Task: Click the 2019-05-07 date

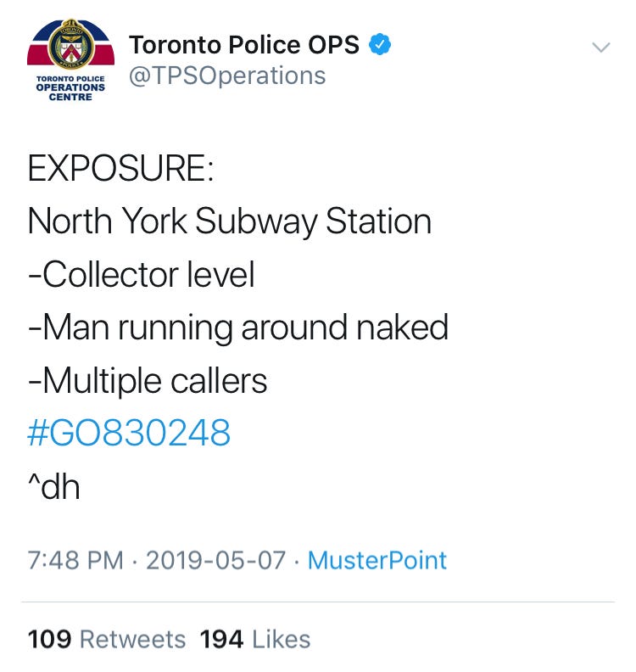Action: (216, 560)
